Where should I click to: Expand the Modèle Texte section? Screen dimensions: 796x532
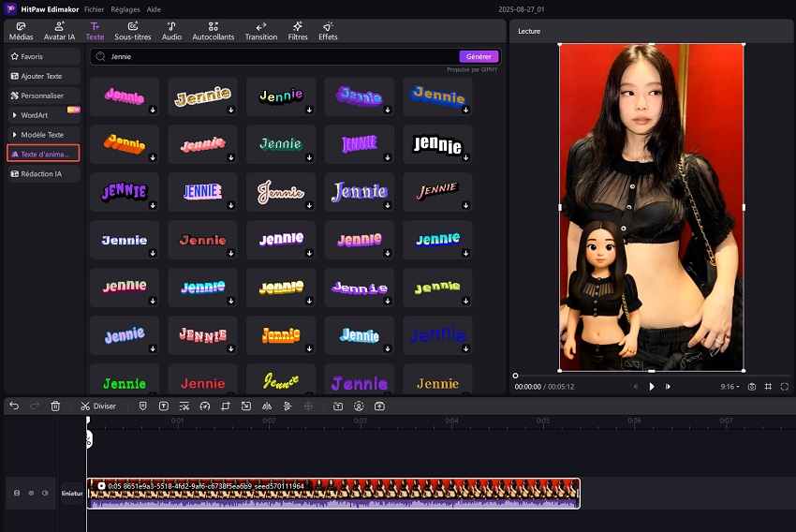point(43,135)
